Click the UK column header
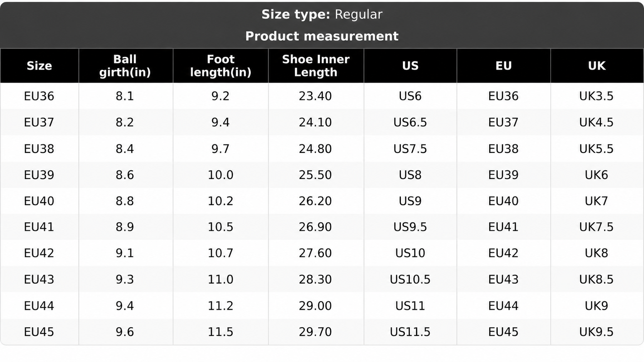This screenshot has height=362, width=644. click(597, 66)
